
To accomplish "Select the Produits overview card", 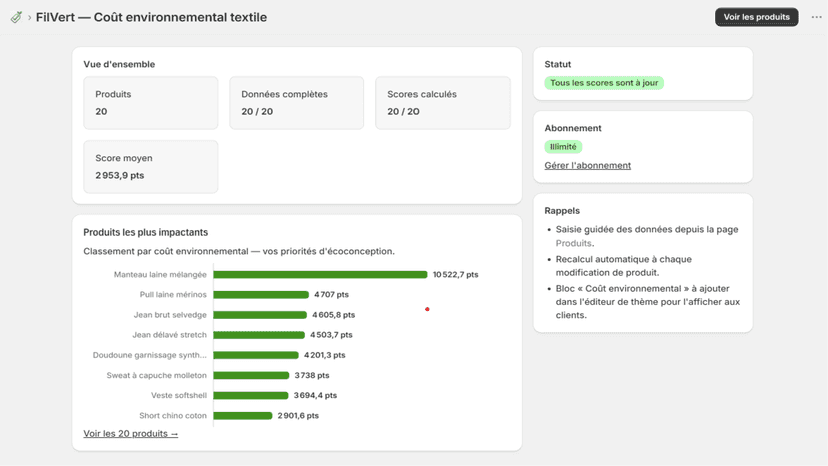I will [x=150, y=102].
